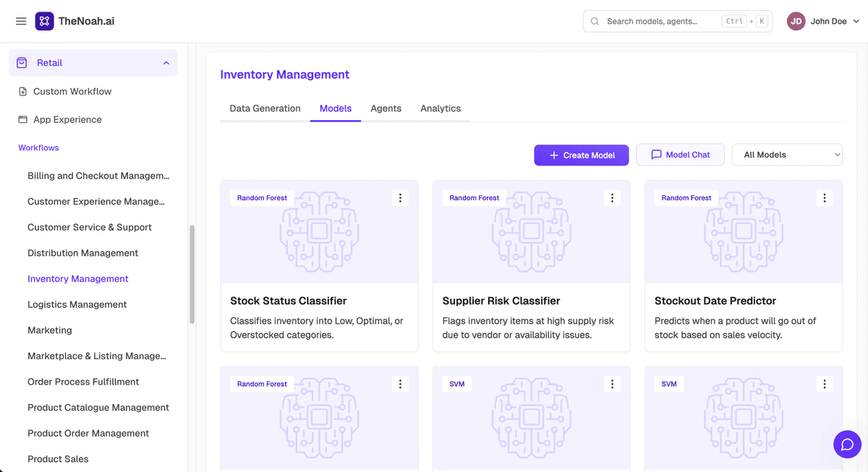Click Random Forest tag on Stockout Date card
The width and height of the screenshot is (868, 472).
(x=686, y=197)
